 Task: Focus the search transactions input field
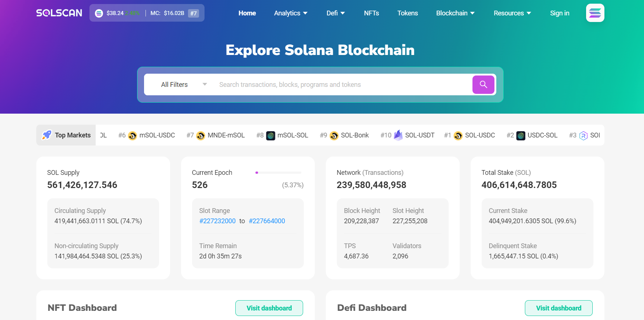pos(343,85)
